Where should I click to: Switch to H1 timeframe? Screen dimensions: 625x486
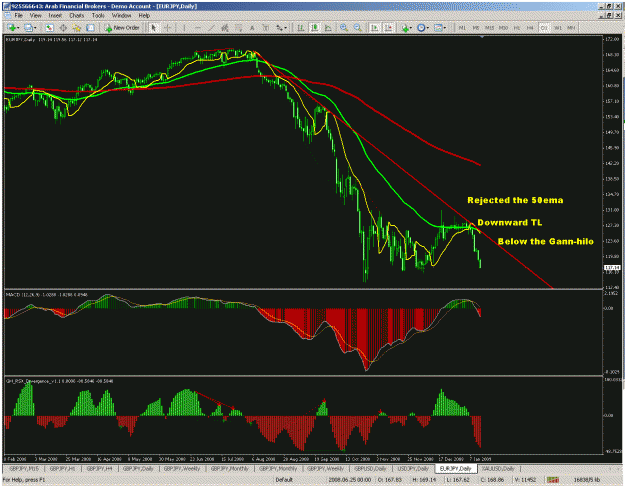click(x=517, y=28)
